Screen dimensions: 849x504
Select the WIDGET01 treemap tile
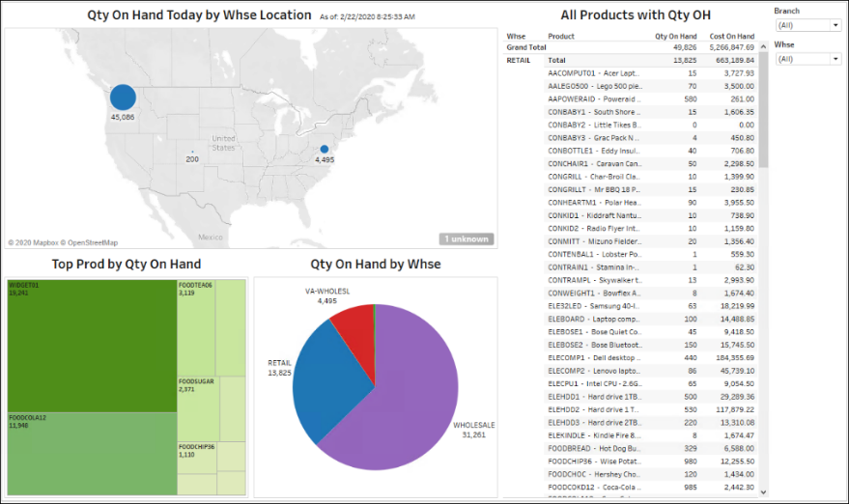click(92, 346)
